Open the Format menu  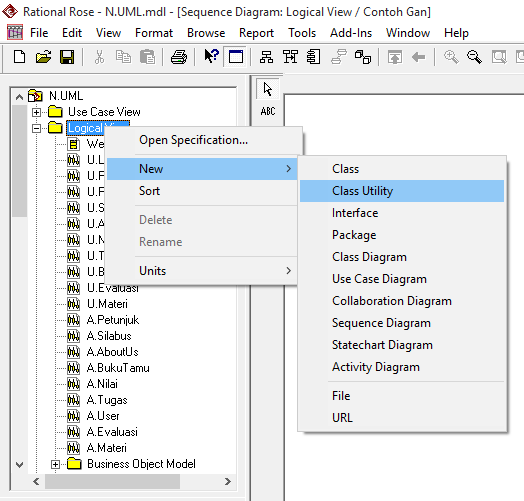tap(154, 33)
